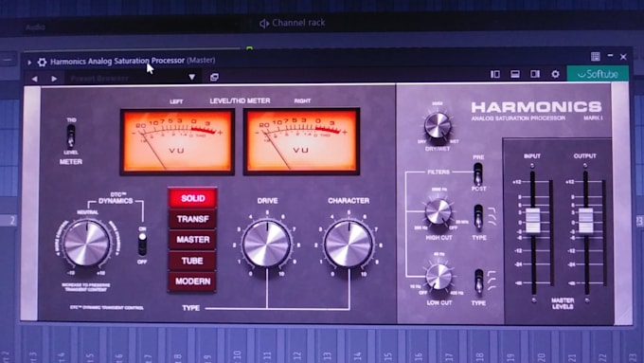Go to previous preset arrow
The image size is (644, 363).
pyautogui.click(x=34, y=79)
